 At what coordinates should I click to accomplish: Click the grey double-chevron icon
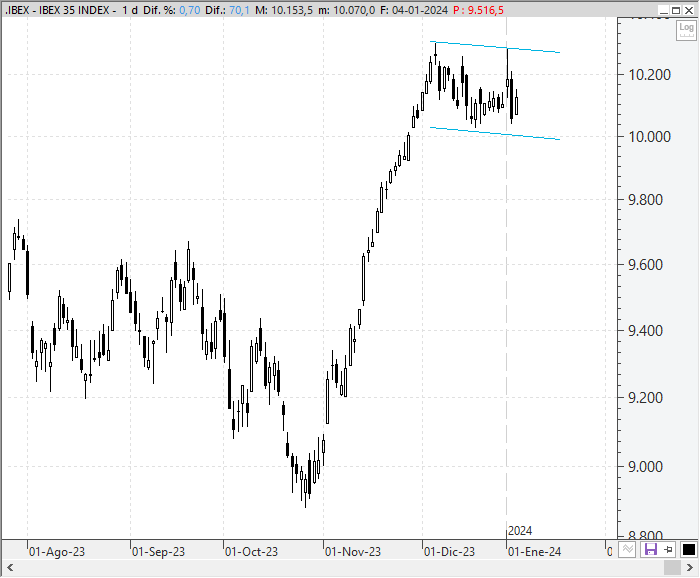tap(628, 549)
